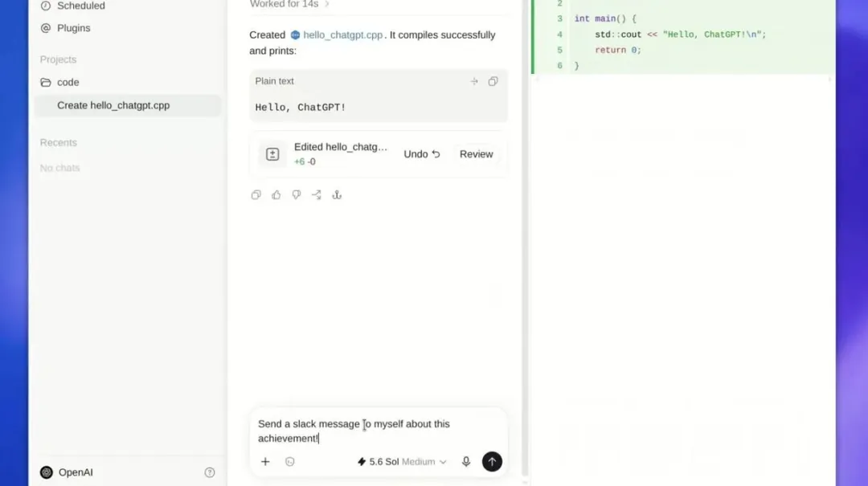
Task: Activate the microphone dictation icon
Action: [x=466, y=462]
